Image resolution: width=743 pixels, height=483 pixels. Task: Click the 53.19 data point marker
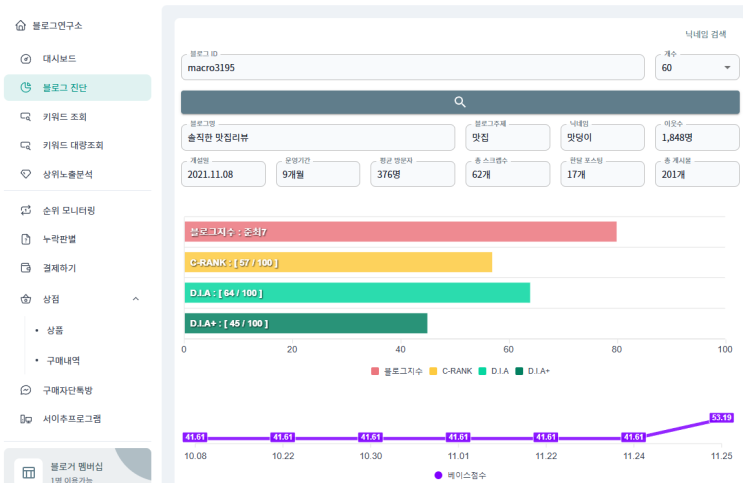pos(722,418)
